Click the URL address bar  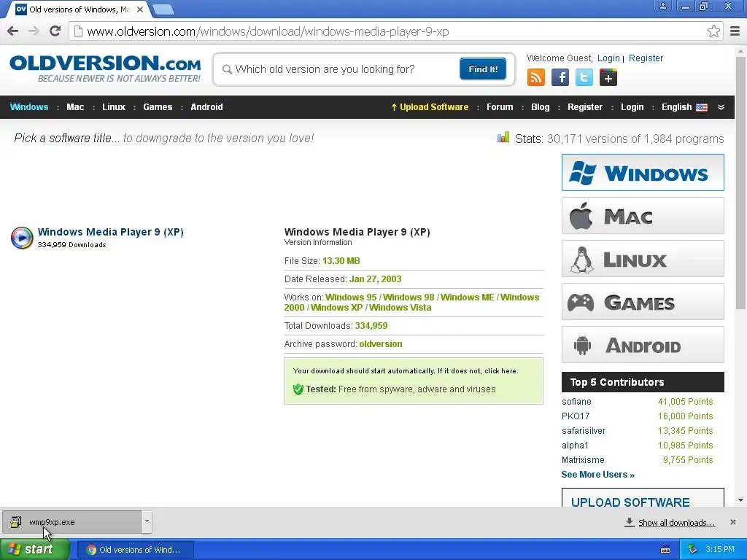point(395,31)
